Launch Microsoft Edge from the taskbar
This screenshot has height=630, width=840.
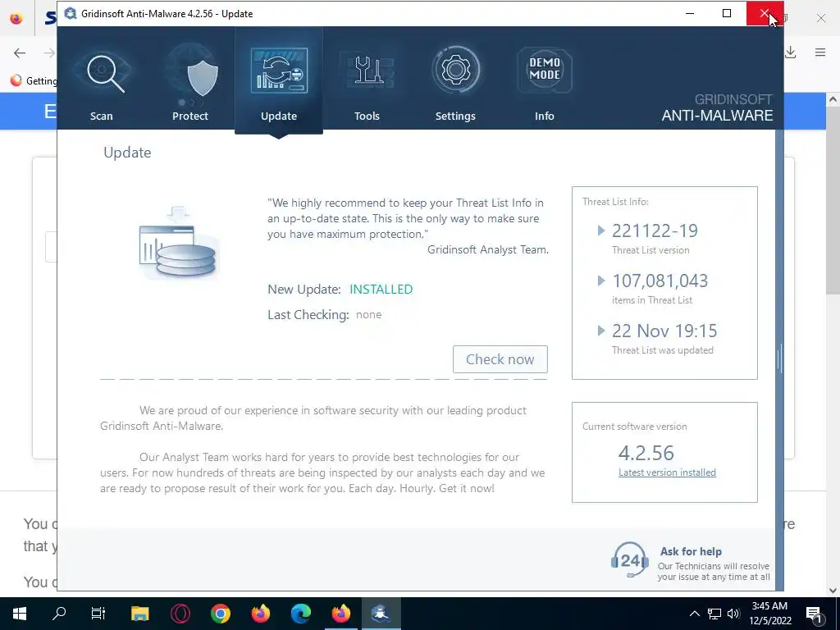pos(300,614)
